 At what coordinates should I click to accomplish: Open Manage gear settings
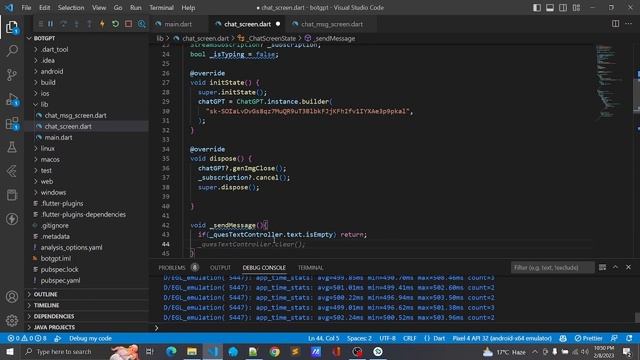point(12,320)
